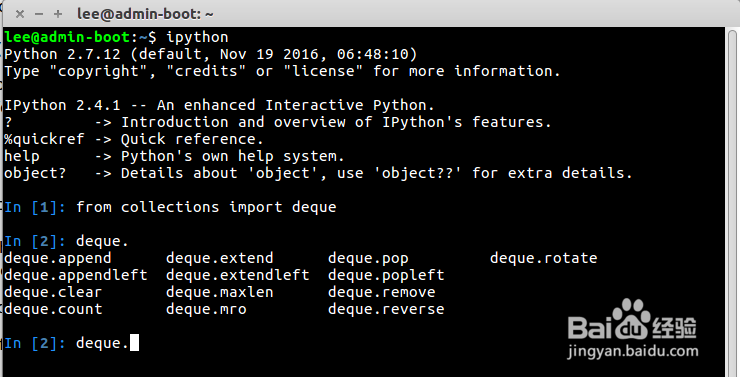Screen dimensions: 740x377
Task: Click deque.maxlen completion
Action: pyautogui.click(x=219, y=292)
